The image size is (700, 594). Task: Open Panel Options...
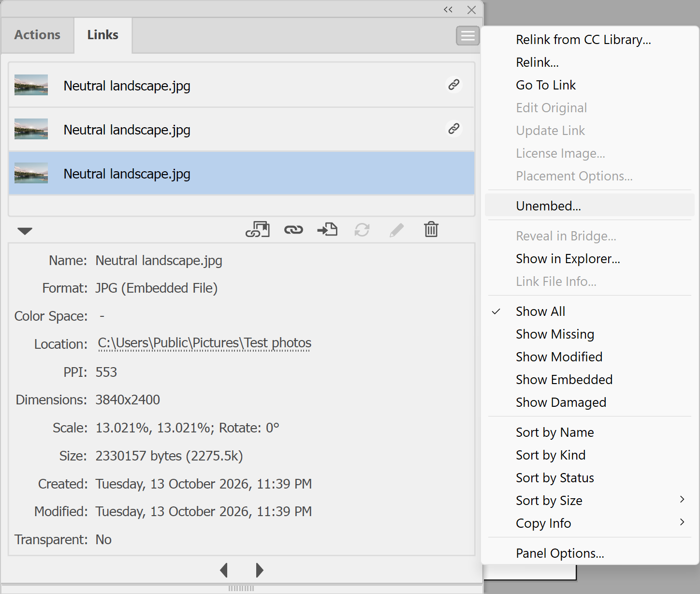[590, 553]
